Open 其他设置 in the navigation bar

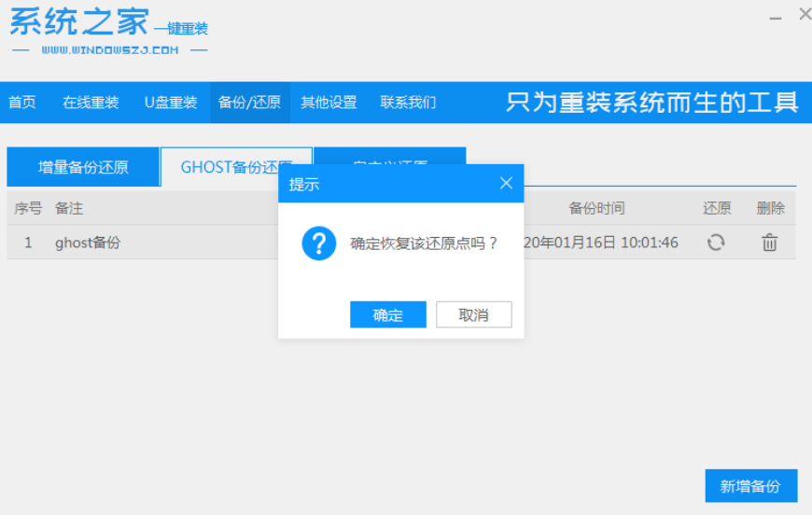click(329, 103)
